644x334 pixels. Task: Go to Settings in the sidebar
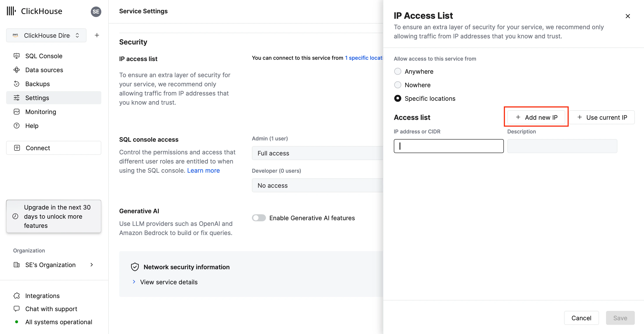pos(37,98)
